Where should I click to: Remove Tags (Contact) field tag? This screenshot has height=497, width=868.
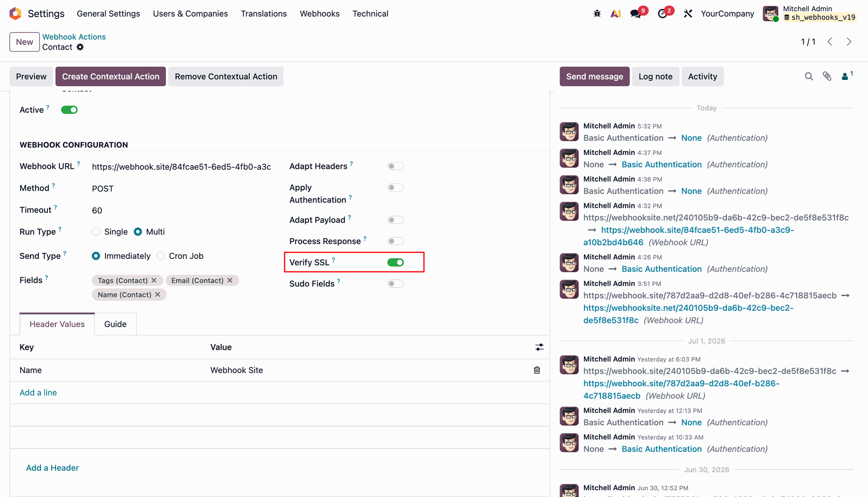point(154,281)
